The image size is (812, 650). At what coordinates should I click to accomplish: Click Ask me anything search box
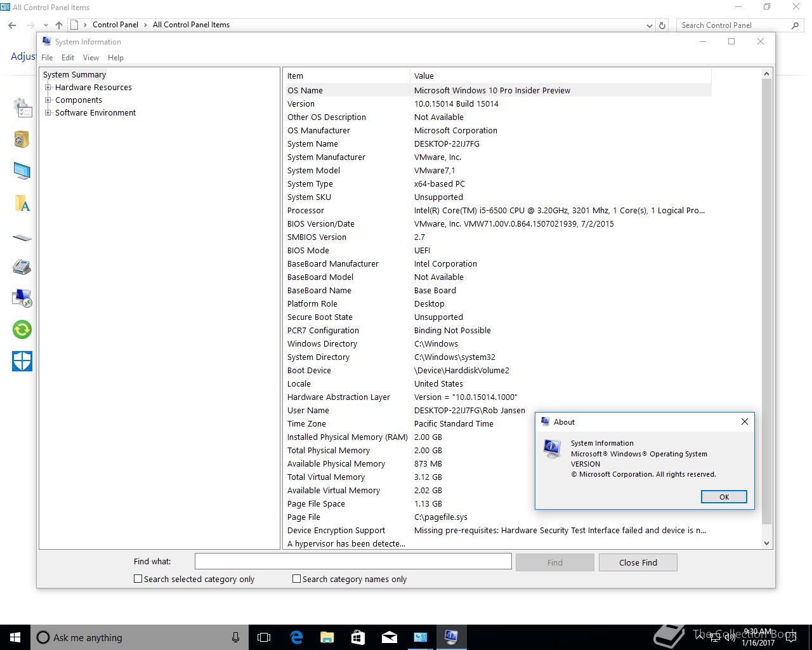pyautogui.click(x=138, y=637)
